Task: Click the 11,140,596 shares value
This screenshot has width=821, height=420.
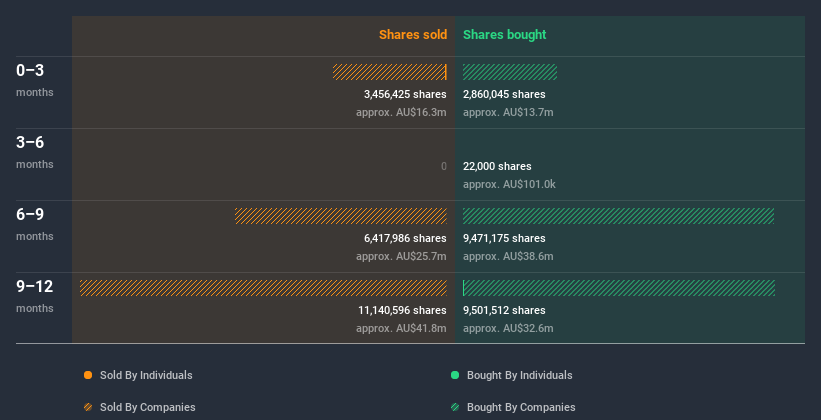Action: (x=403, y=311)
